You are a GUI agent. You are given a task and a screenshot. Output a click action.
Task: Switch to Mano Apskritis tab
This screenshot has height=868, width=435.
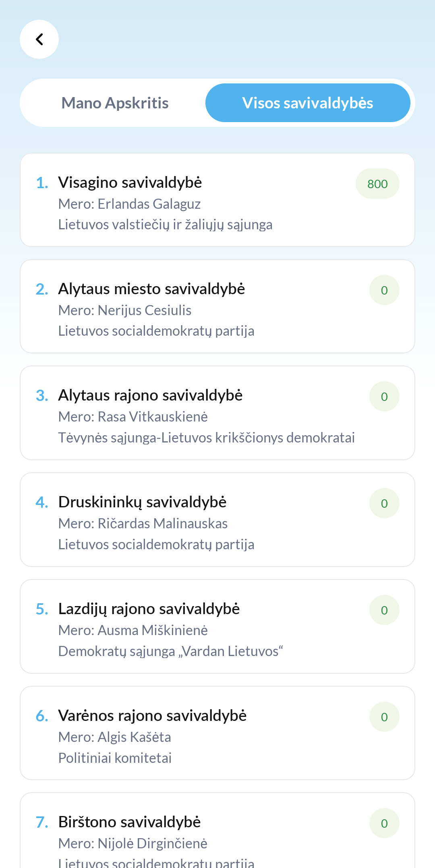tap(115, 103)
